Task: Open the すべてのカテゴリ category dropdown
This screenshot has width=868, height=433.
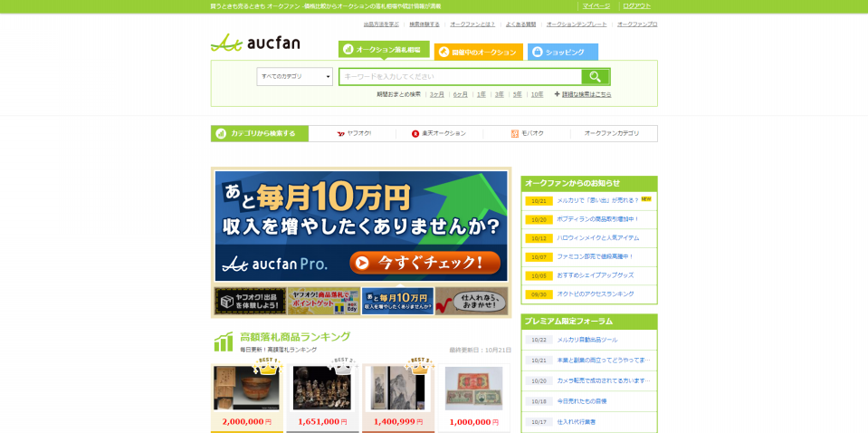Action: tap(294, 76)
